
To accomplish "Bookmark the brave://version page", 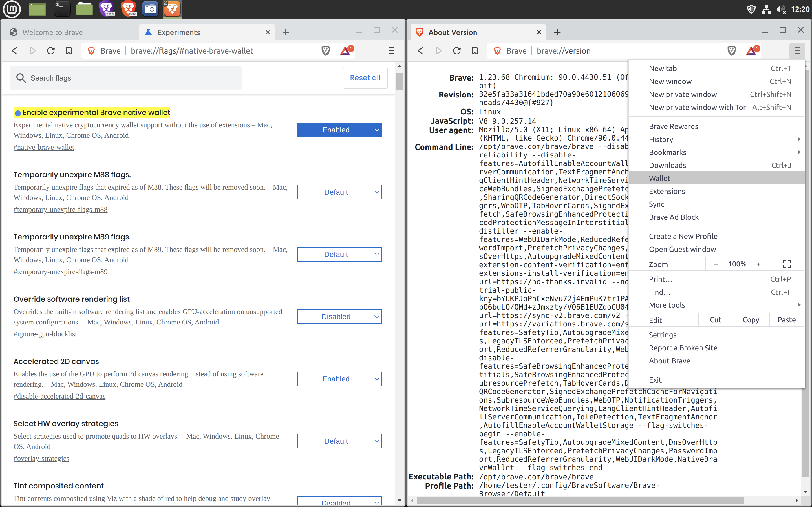I will 474,51.
